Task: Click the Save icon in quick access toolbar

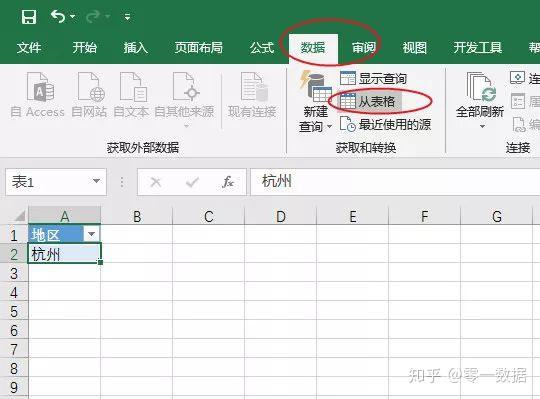Action: tap(29, 17)
